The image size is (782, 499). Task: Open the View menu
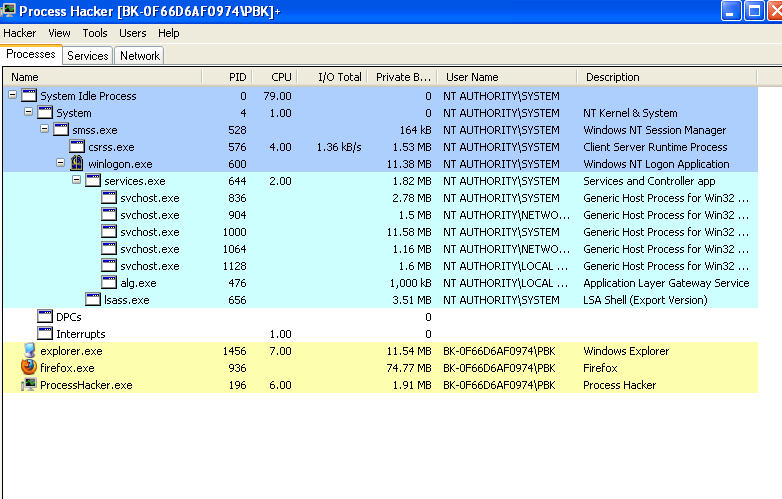59,33
